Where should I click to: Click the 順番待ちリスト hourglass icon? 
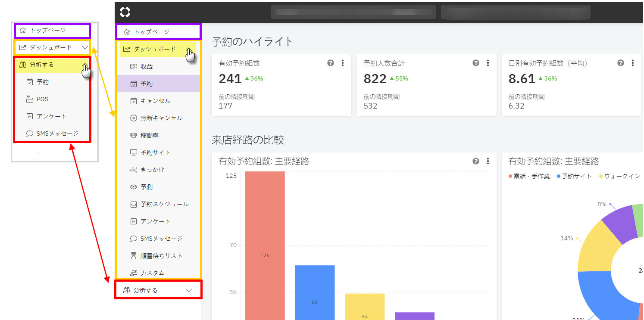coord(134,256)
